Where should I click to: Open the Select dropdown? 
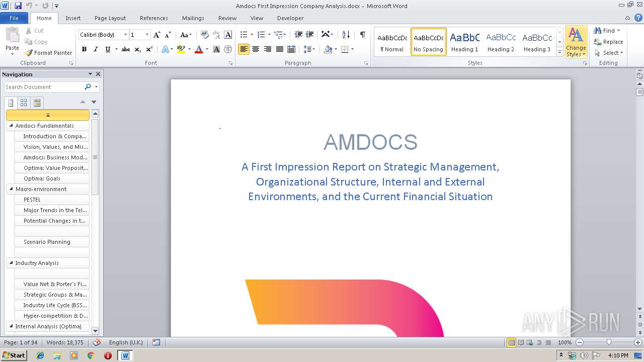[x=609, y=53]
